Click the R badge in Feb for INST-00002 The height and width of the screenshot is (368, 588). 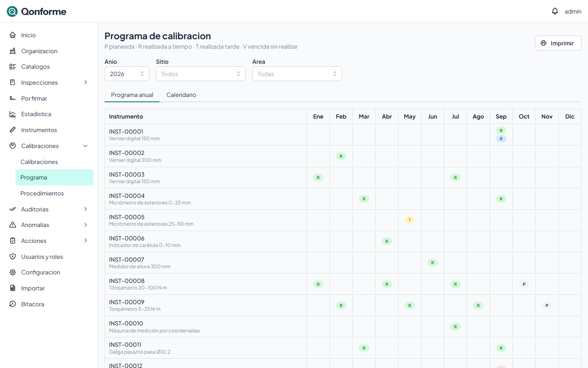pyautogui.click(x=341, y=156)
